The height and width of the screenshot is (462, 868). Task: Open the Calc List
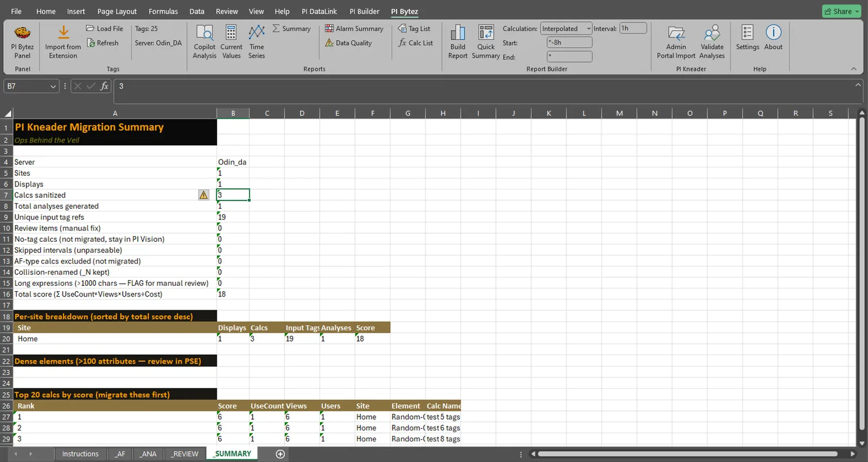[x=416, y=43]
